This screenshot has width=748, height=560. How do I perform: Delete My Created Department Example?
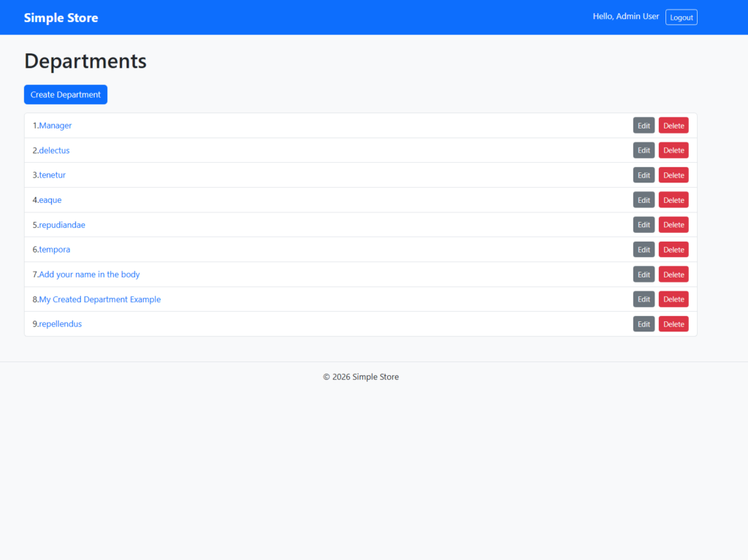(673, 299)
